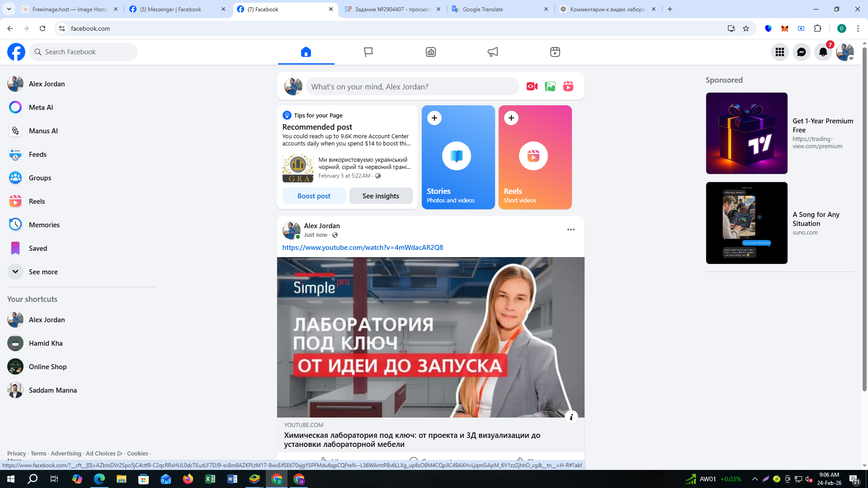Viewport: 868px width, 488px height.
Task: Open Excel from Windows taskbar
Action: point(210,479)
